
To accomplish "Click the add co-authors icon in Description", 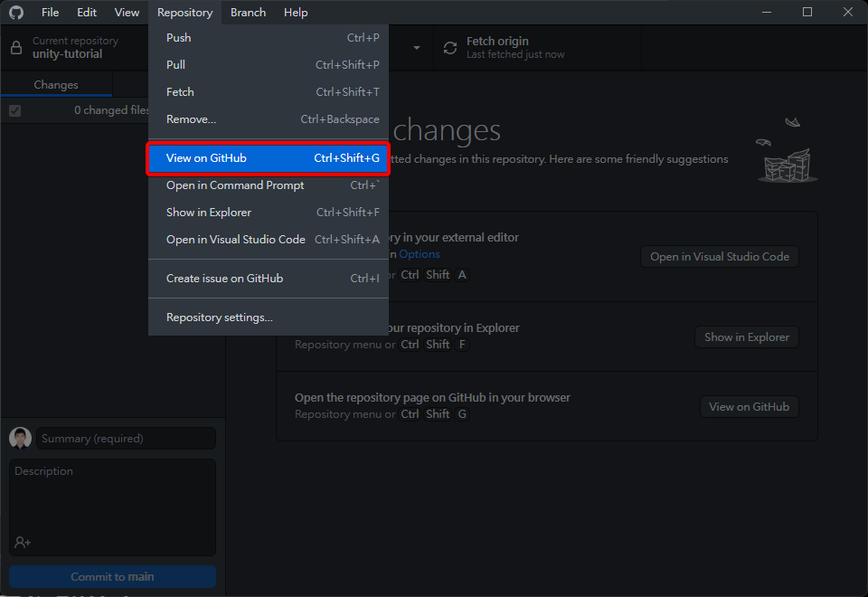I will click(22, 542).
